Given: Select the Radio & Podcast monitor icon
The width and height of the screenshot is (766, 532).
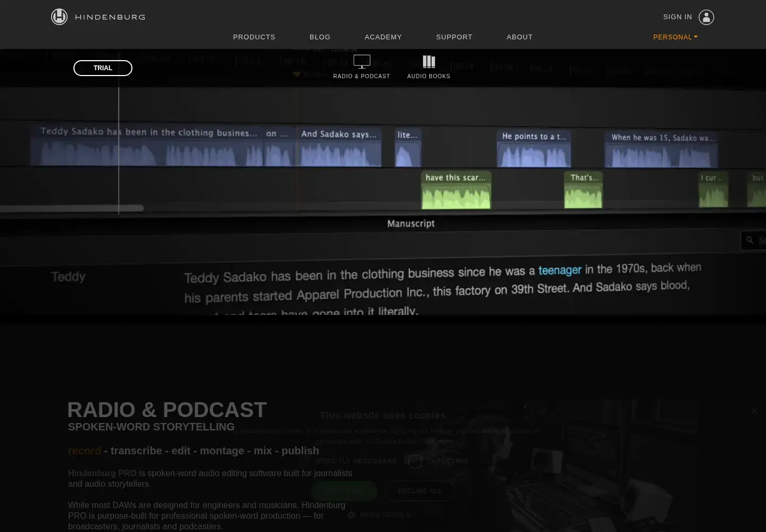Looking at the screenshot, I should [x=362, y=62].
